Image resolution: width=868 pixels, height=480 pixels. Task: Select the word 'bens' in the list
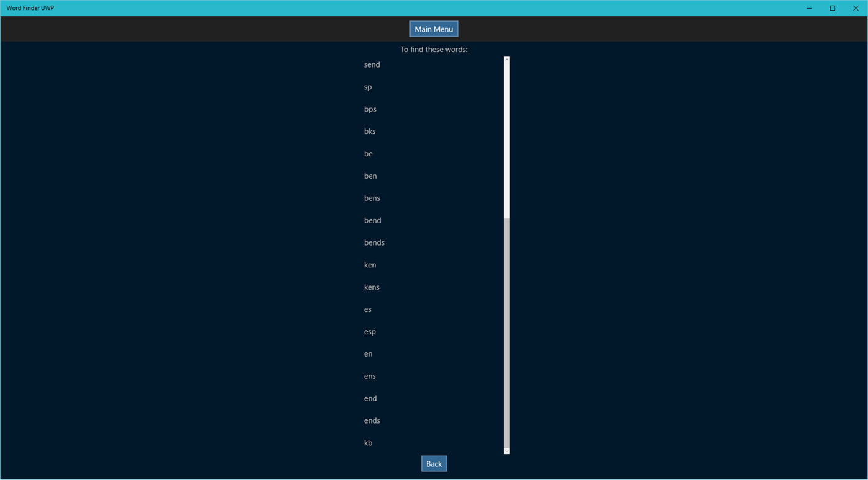point(372,198)
